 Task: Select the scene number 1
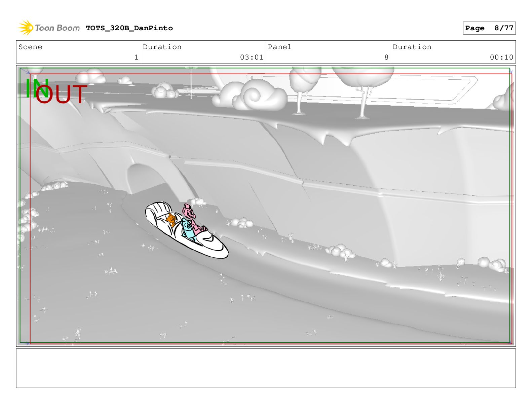(x=136, y=58)
